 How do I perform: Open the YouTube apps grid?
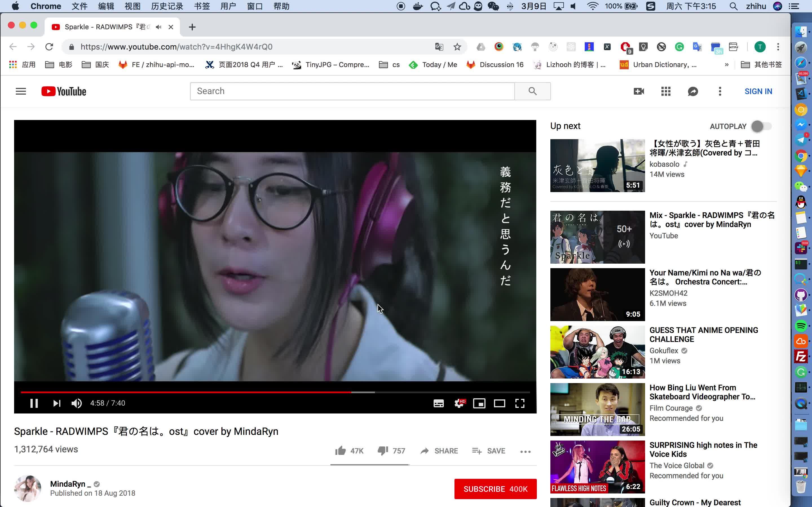(x=666, y=91)
